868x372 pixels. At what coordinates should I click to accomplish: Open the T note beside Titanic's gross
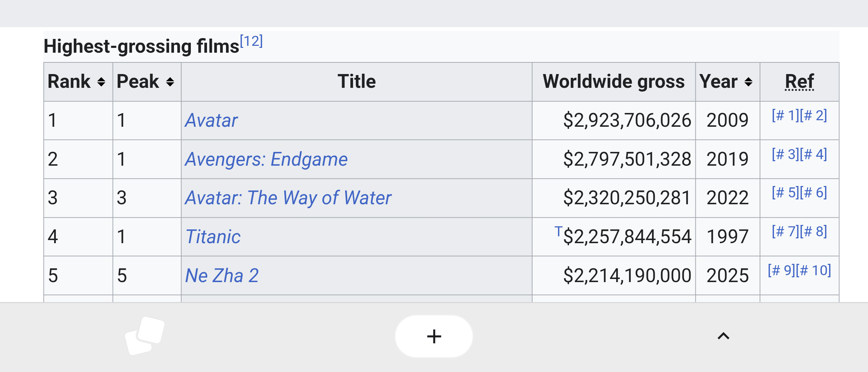[x=558, y=231]
